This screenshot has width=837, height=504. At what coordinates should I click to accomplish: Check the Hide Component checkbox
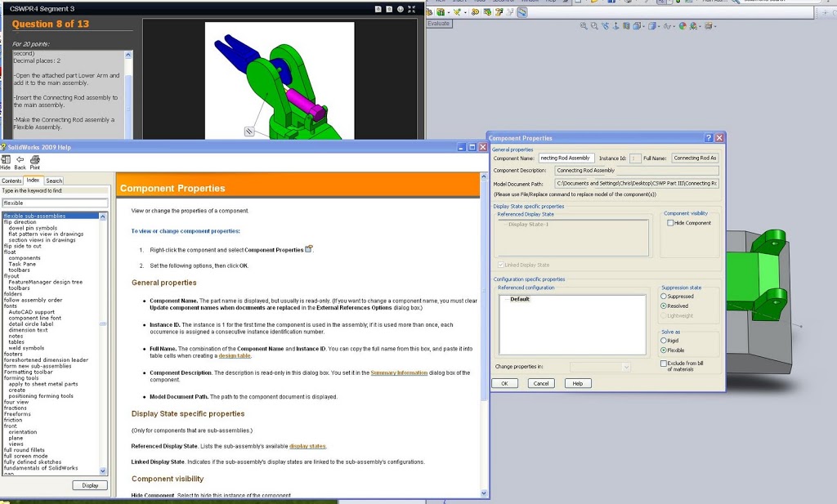pos(670,223)
